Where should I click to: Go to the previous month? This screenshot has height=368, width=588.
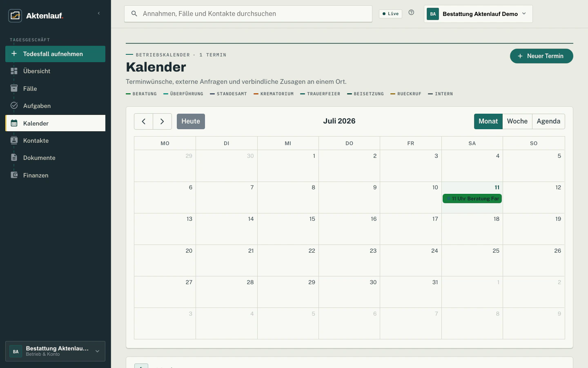[x=144, y=121]
